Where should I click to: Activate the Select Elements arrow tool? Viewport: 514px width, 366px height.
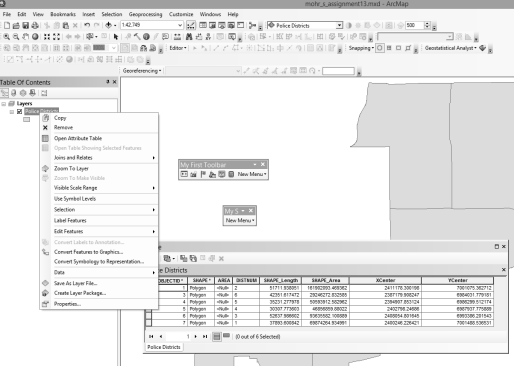(x=116, y=37)
